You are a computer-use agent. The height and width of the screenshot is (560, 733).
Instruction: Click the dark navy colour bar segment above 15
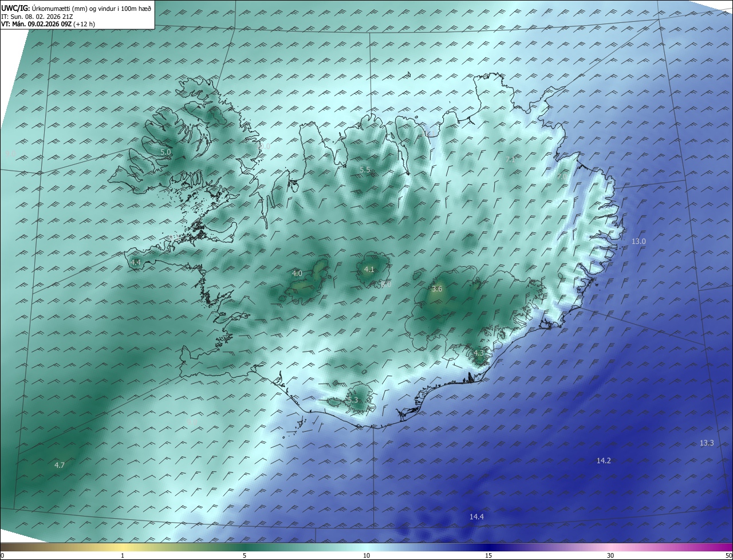click(488, 547)
